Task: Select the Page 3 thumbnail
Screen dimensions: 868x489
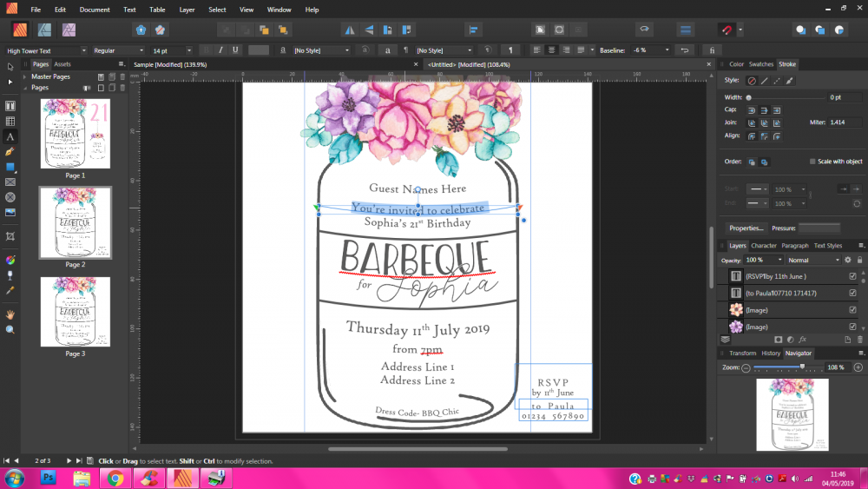Action: point(76,313)
